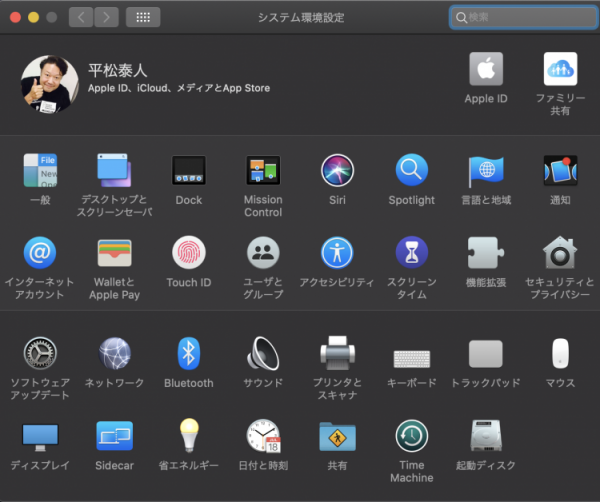Focus the 検索 search field
The image size is (600, 502).
[x=523, y=17]
